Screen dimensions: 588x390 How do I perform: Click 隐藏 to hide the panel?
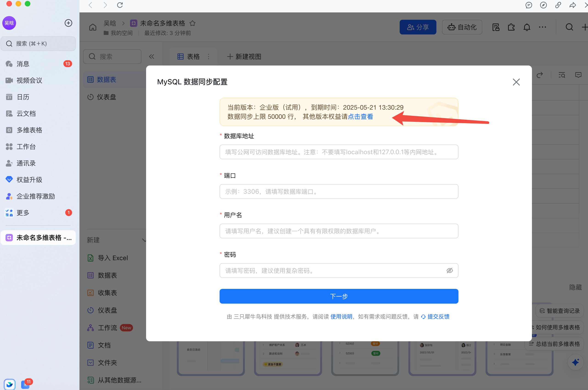(575, 287)
